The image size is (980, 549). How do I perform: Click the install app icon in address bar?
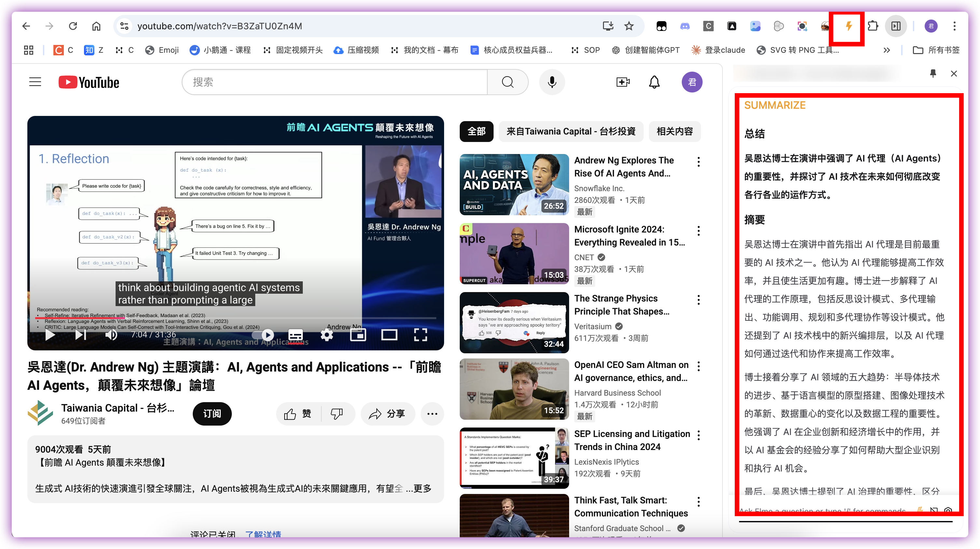[608, 26]
